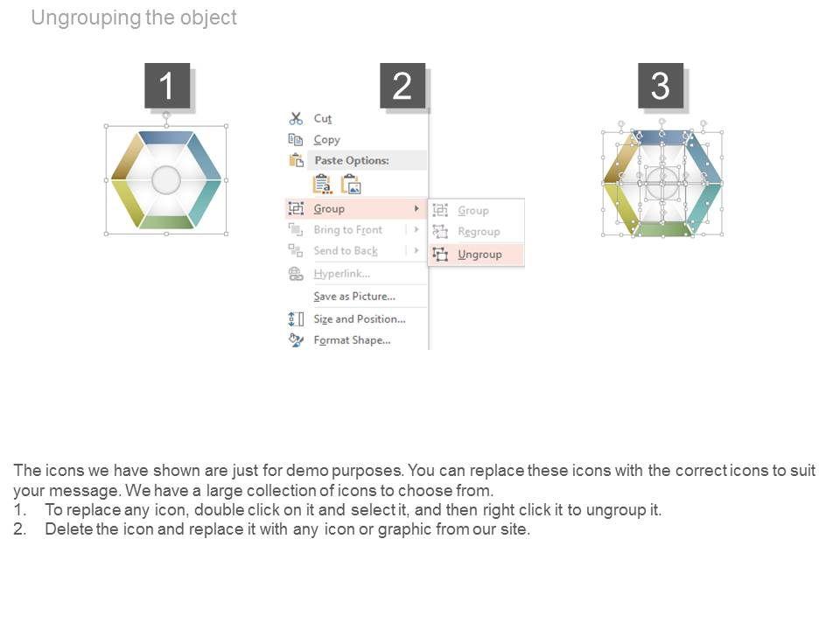Click the Hyperlink chain icon
The width and height of the screenshot is (840, 630).
click(x=296, y=274)
